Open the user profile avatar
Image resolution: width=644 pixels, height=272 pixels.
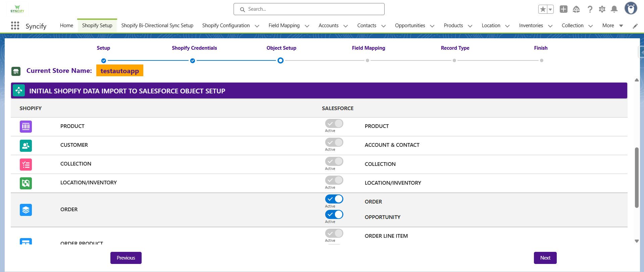click(631, 8)
